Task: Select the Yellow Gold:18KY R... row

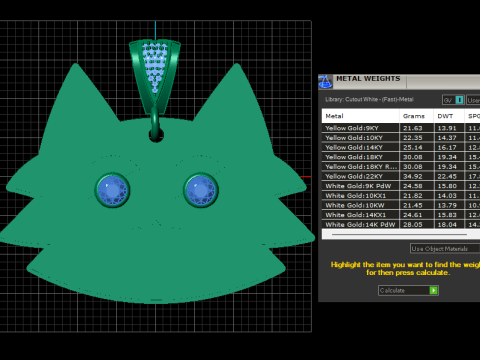Action: pyautogui.click(x=401, y=167)
